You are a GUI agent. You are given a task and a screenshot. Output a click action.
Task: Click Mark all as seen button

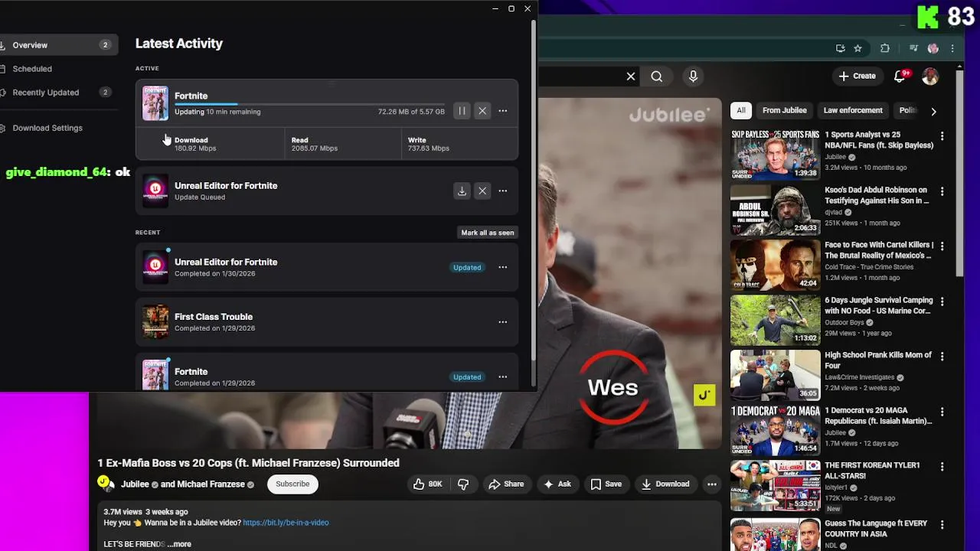[488, 233]
